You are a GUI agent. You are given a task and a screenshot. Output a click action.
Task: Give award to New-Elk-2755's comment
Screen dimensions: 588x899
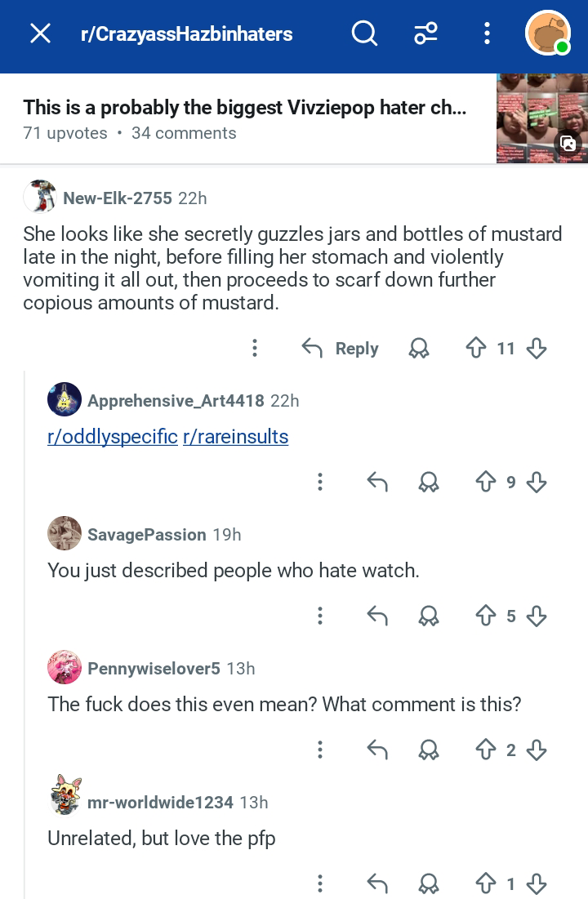pyautogui.click(x=419, y=349)
